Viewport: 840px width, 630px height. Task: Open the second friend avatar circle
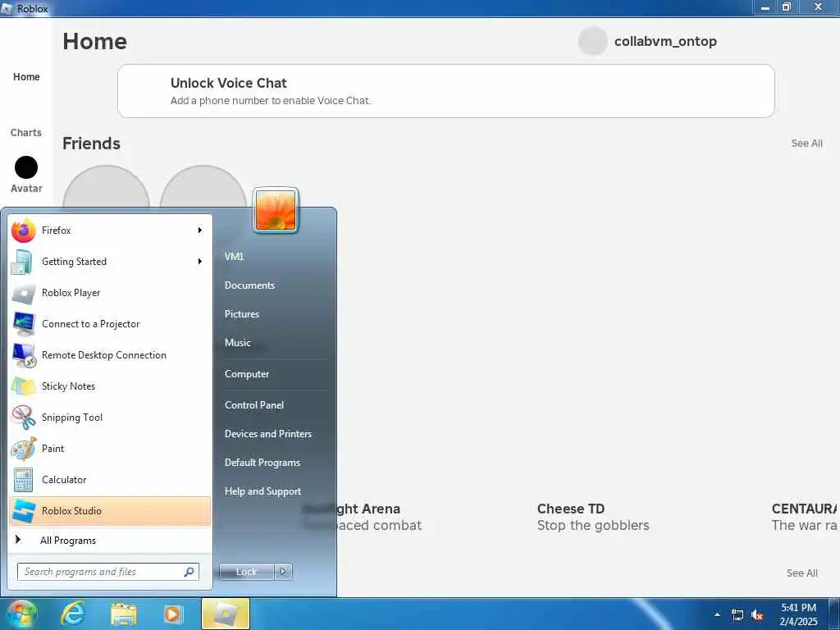[203, 187]
